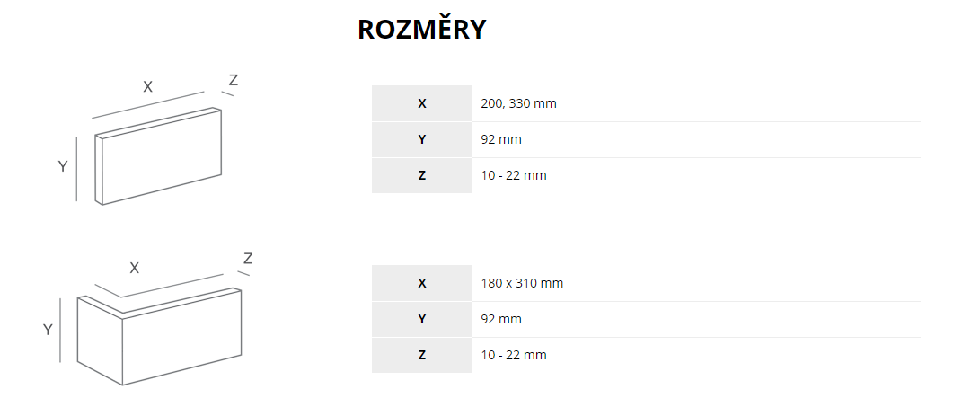Select the X header cell in the first table

click(422, 103)
